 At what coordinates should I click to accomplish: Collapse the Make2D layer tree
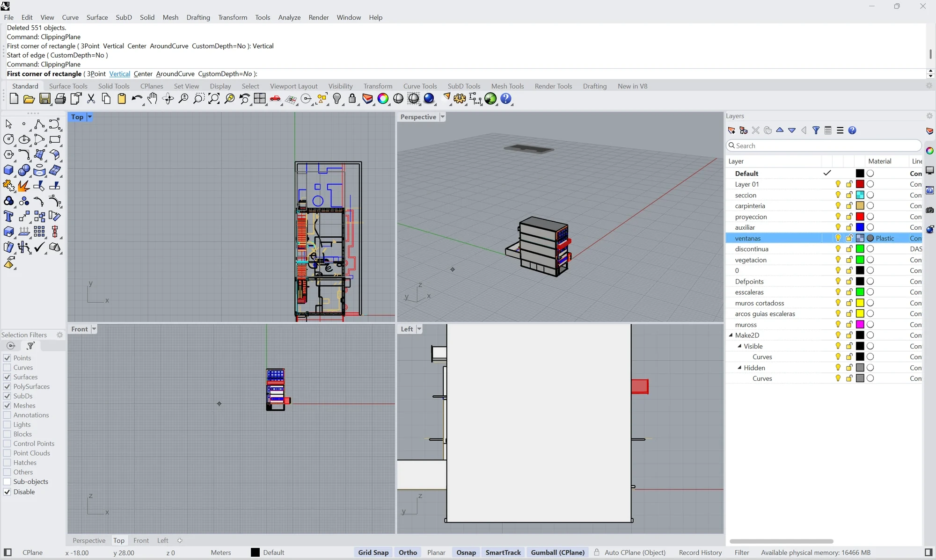731,335
